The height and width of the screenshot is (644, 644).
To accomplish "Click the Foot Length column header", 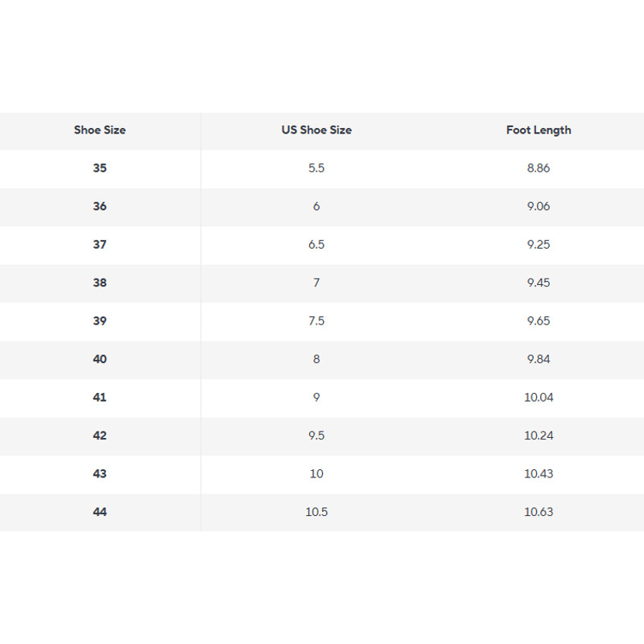I will tap(539, 130).
